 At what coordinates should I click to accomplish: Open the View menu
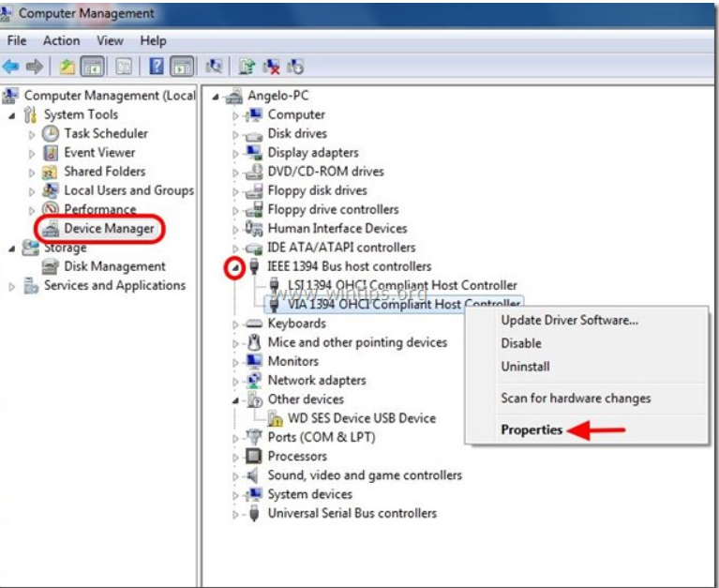pyautogui.click(x=110, y=41)
